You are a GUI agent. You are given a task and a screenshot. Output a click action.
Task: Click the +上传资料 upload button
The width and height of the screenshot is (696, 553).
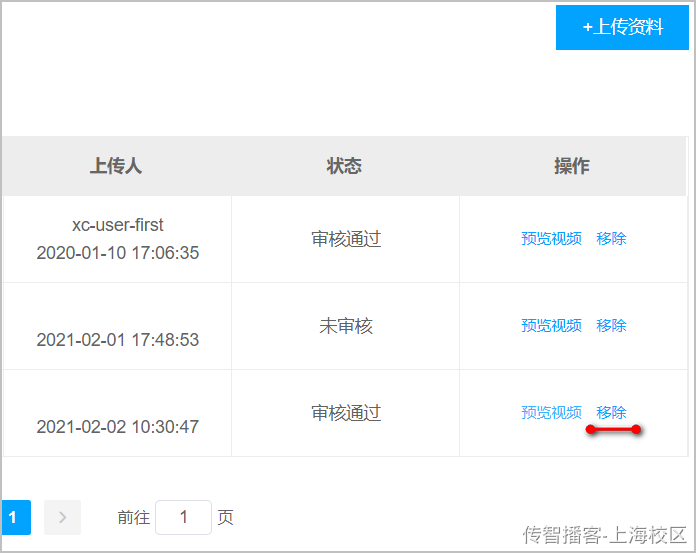(622, 28)
